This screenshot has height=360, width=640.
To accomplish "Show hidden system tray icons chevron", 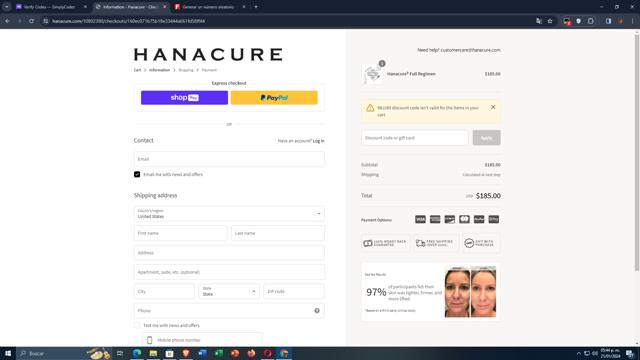I will (578, 353).
